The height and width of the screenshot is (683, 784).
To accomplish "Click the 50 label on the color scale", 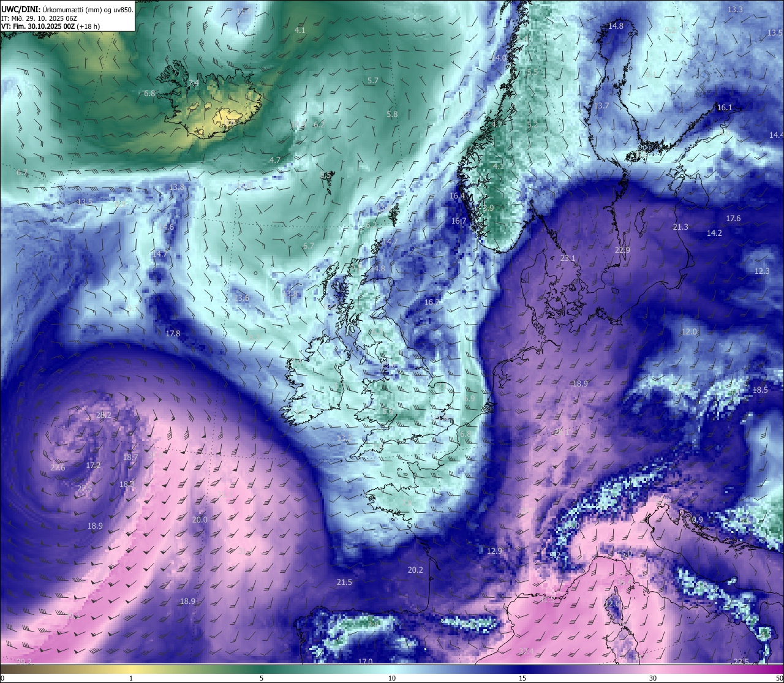I will point(779,678).
